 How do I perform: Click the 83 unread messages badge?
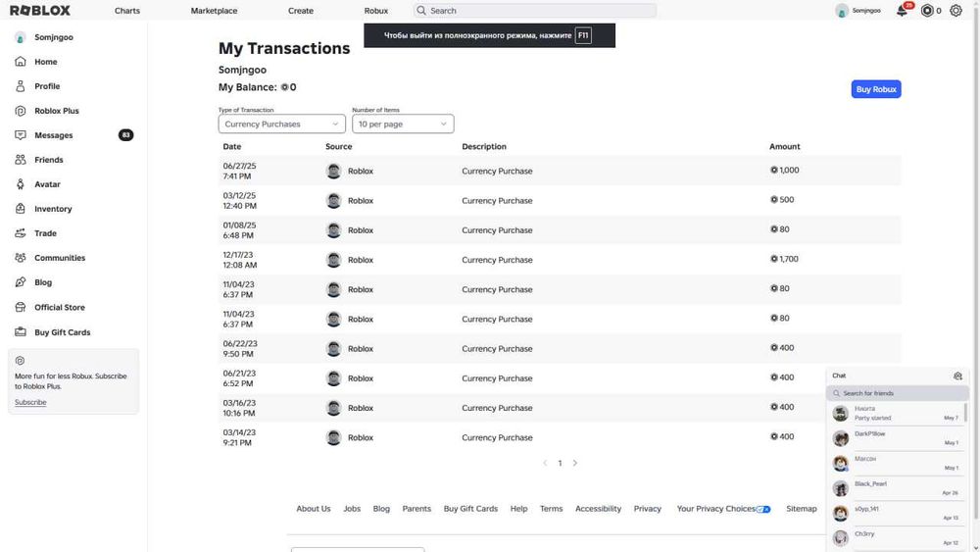pyautogui.click(x=125, y=135)
